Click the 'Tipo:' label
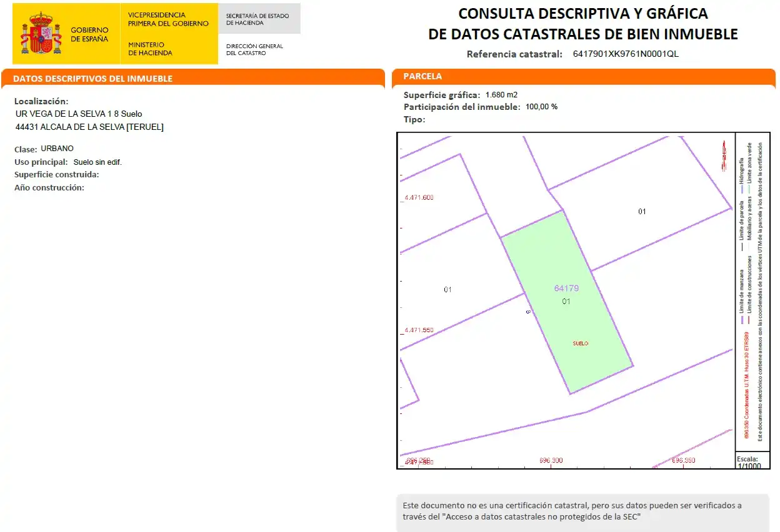The width and height of the screenshot is (780, 532). click(x=414, y=119)
